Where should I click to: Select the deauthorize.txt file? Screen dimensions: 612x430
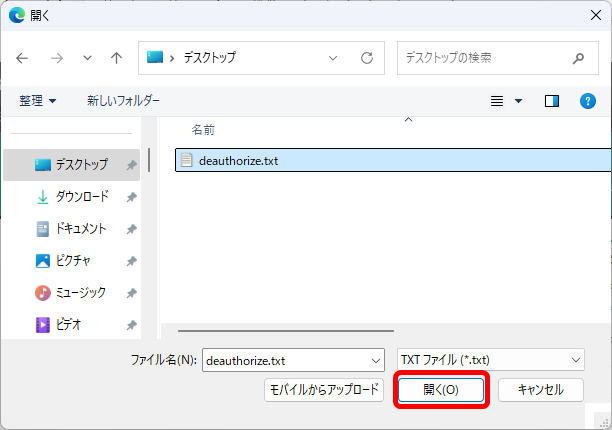pos(238,160)
